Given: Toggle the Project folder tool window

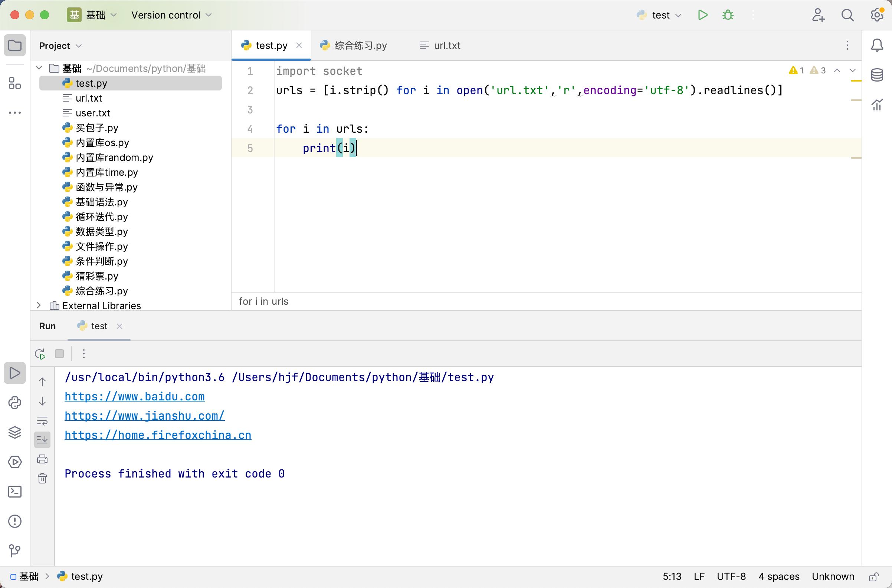Looking at the screenshot, I should (x=14, y=45).
